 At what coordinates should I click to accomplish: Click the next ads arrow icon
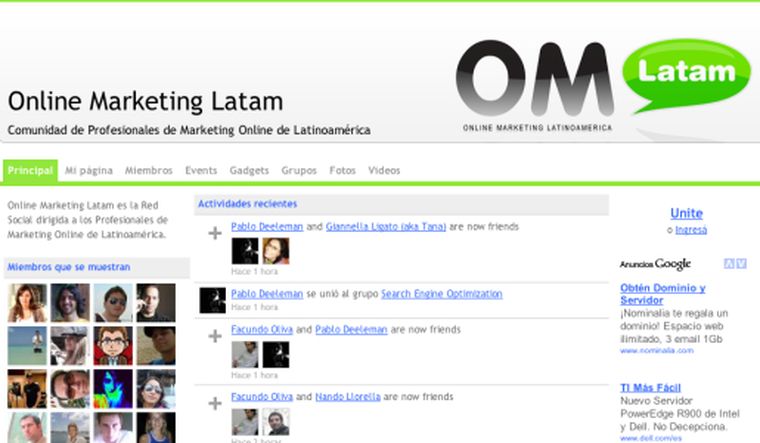coord(741,263)
